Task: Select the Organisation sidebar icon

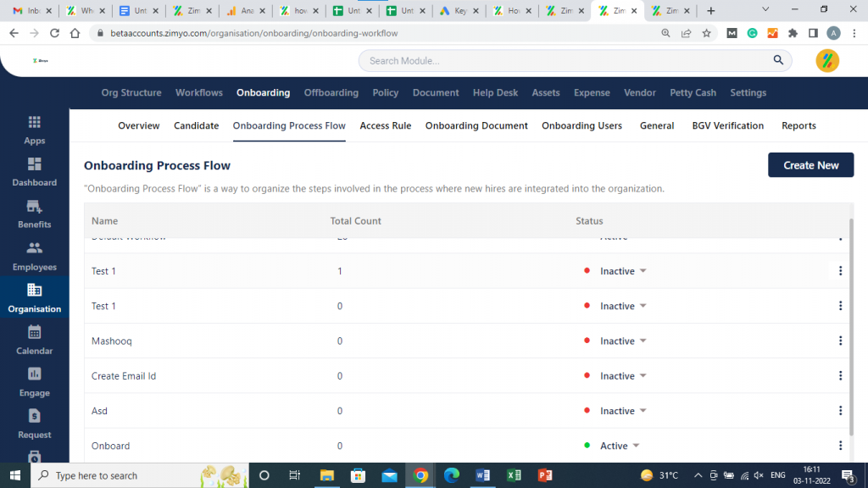Action: click(34, 290)
